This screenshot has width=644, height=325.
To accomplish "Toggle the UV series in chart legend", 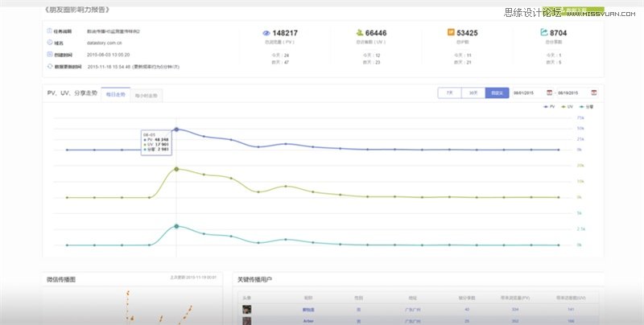I will tap(567, 107).
